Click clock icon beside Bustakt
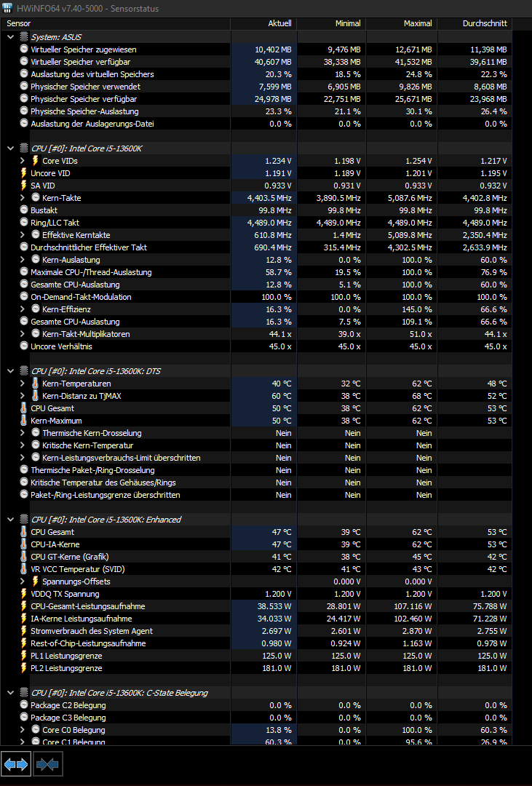The height and width of the screenshot is (786, 532). click(x=23, y=210)
